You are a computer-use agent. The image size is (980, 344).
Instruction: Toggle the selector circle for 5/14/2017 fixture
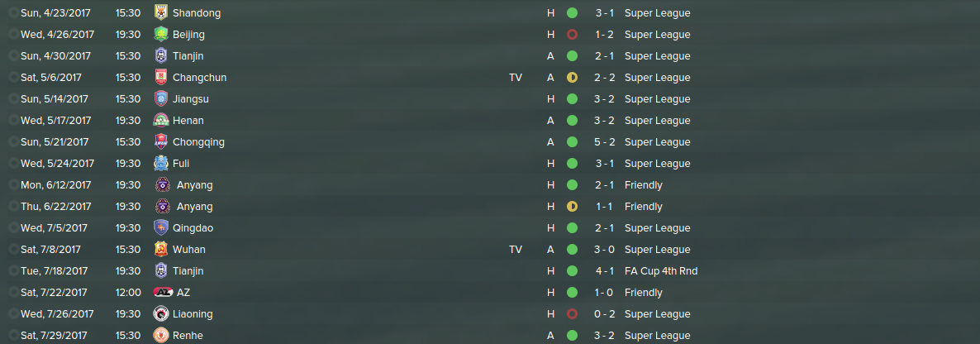[13, 99]
